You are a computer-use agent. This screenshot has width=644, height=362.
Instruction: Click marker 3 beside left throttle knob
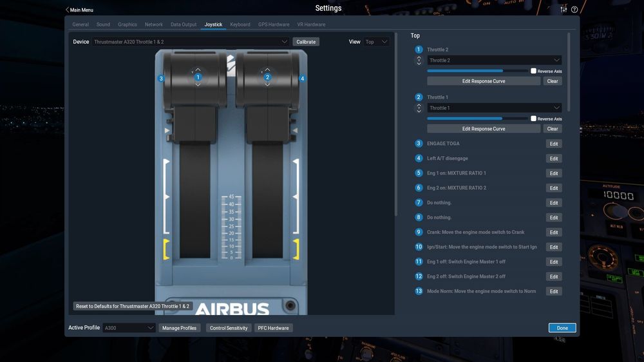coord(161,79)
